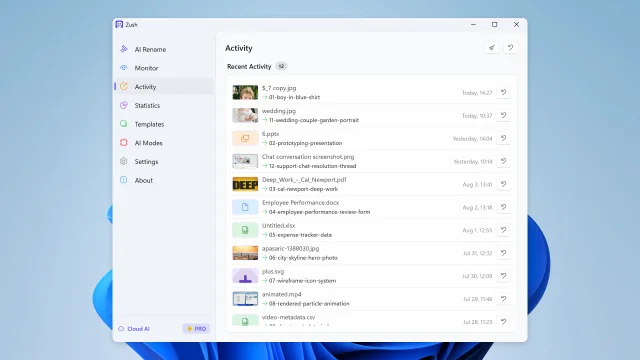
Task: Click the AI Rename sidebar icon
Action: point(124,49)
